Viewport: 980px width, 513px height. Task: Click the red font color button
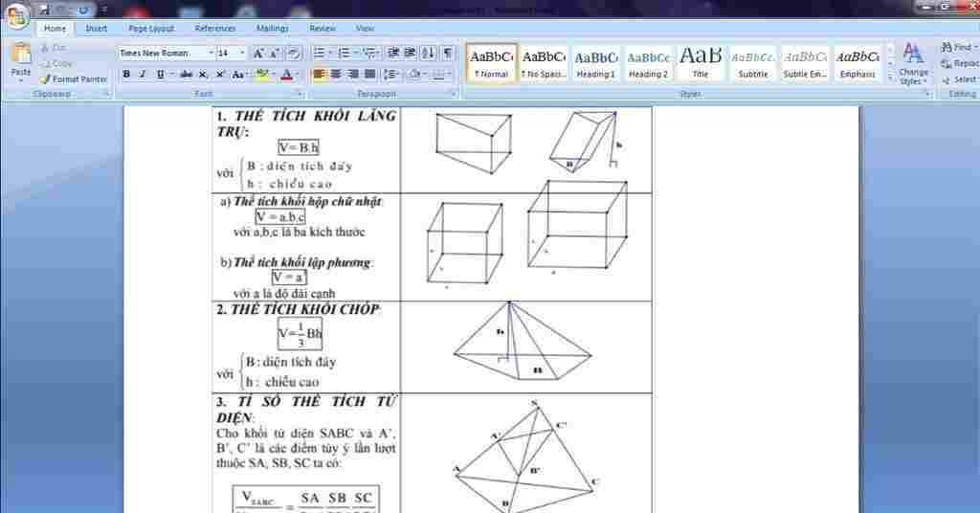[285, 75]
